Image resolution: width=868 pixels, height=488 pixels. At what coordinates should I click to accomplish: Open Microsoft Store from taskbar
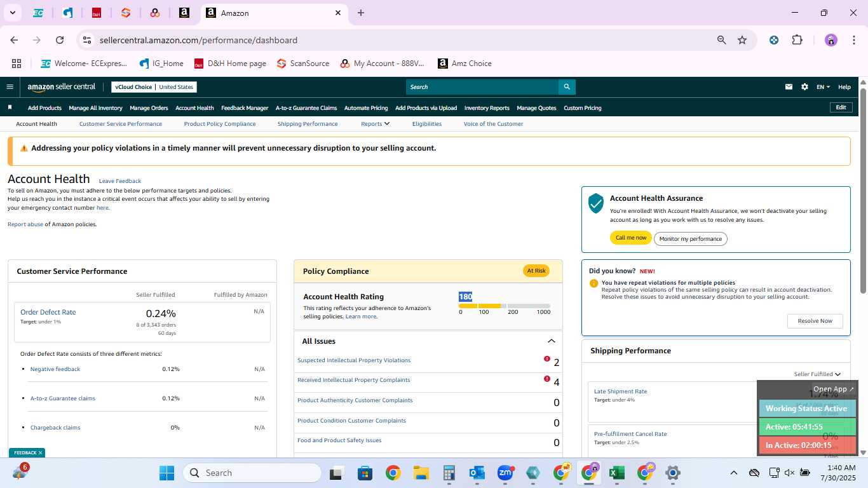pyautogui.click(x=365, y=473)
